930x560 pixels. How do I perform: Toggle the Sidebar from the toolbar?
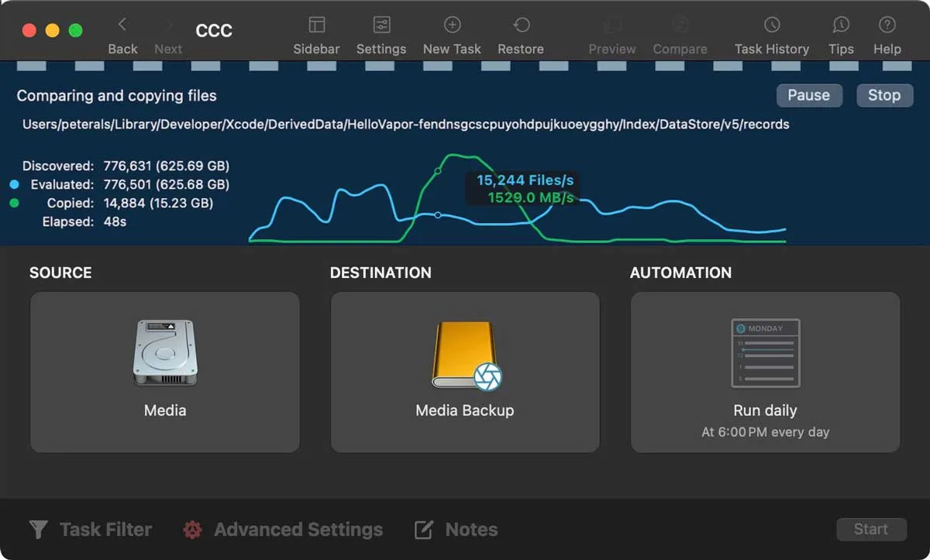tap(316, 36)
